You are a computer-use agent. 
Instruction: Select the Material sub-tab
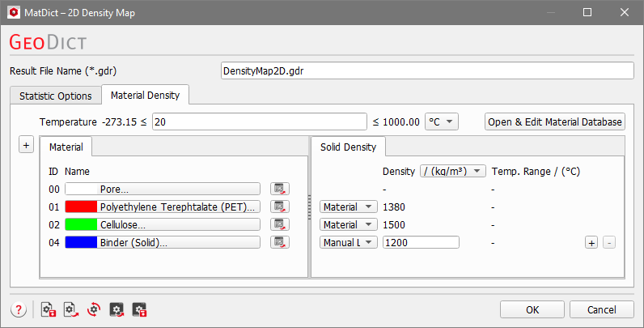[x=66, y=147]
